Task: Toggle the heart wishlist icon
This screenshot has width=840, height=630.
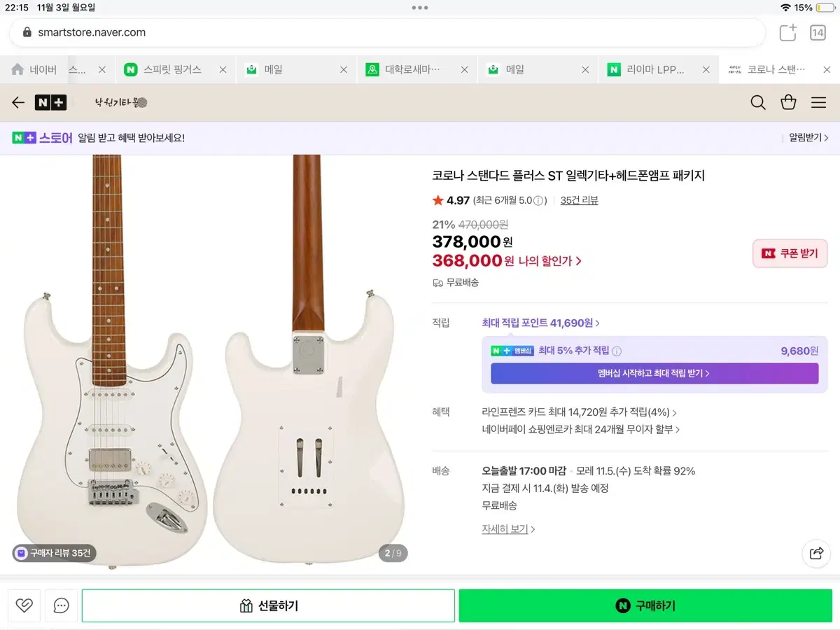Action: click(24, 605)
